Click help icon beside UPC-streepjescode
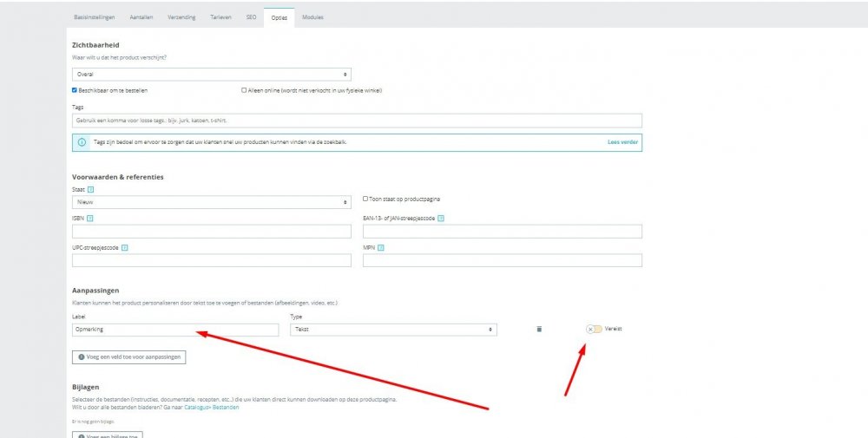The width and height of the screenshot is (868, 438). click(x=124, y=248)
